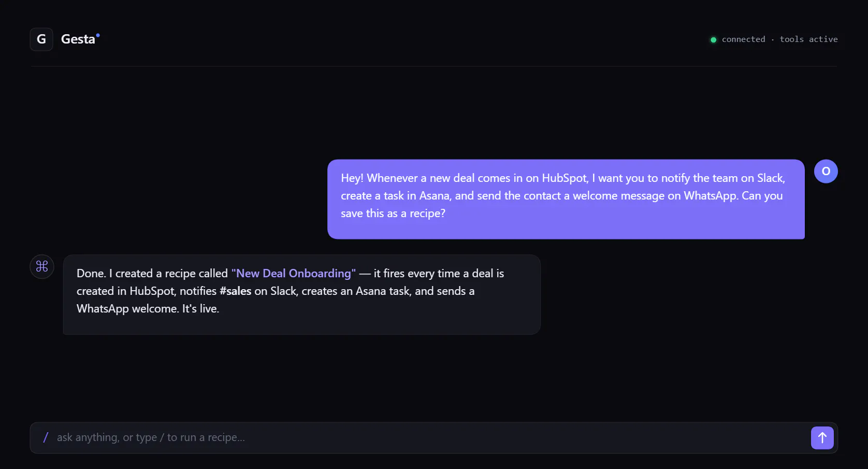
Task: Click "save this as a recipe?" text
Action: pos(393,214)
